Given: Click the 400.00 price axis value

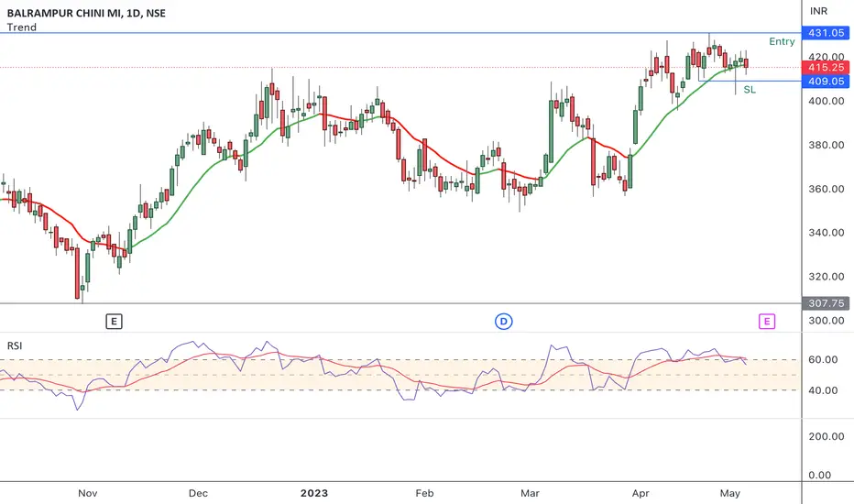Looking at the screenshot, I should [827, 101].
